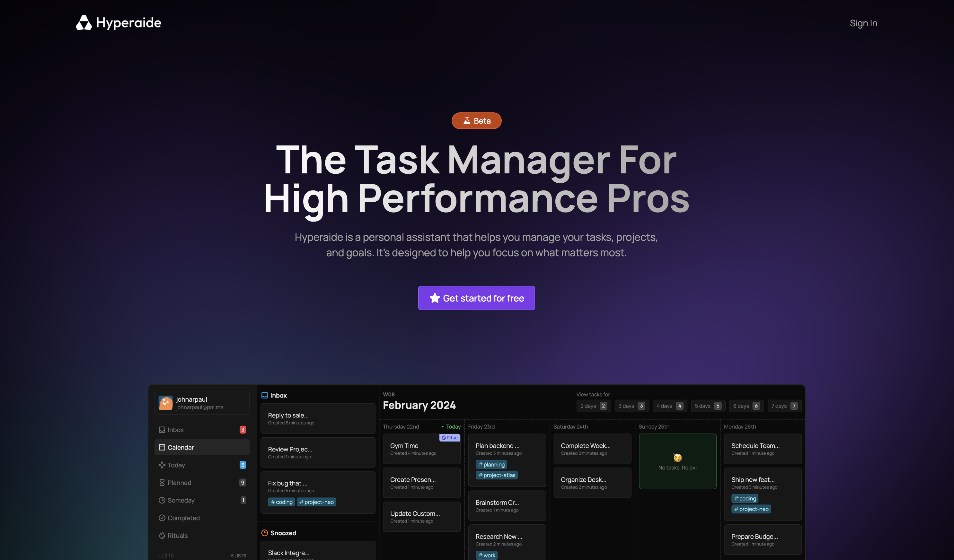The height and width of the screenshot is (560, 954).
Task: Click the Get started for free button
Action: coord(477,298)
